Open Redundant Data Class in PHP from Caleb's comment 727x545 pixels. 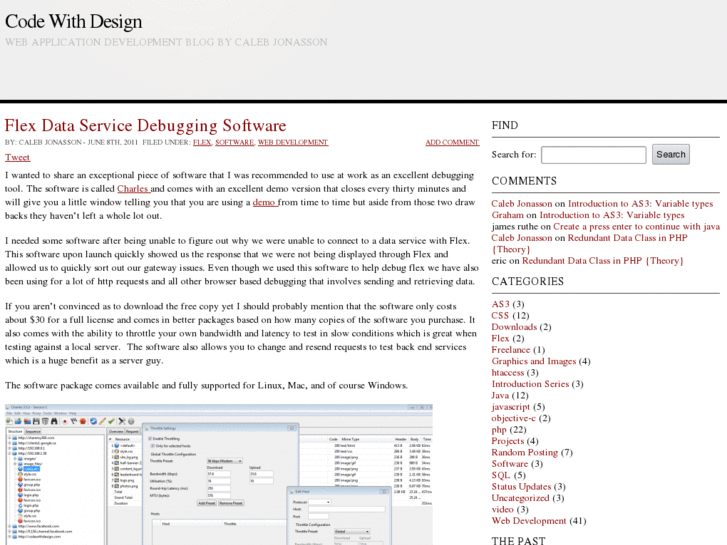(589, 244)
